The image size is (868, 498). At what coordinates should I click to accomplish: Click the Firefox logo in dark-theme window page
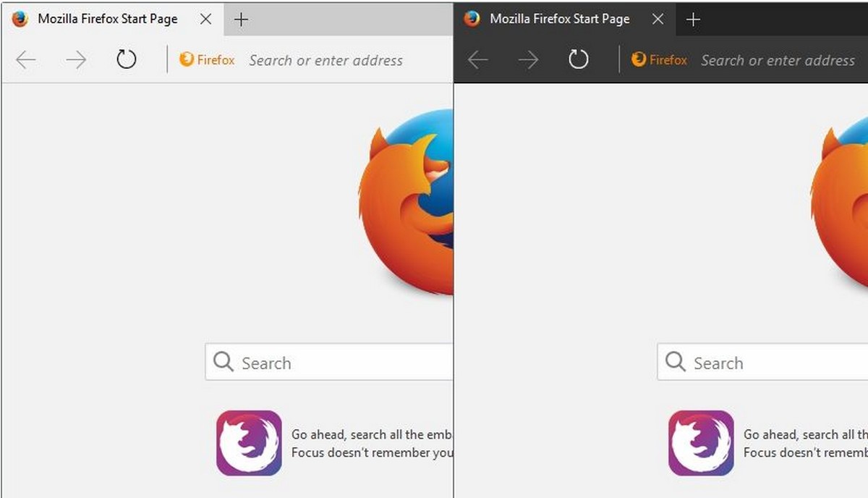839,202
